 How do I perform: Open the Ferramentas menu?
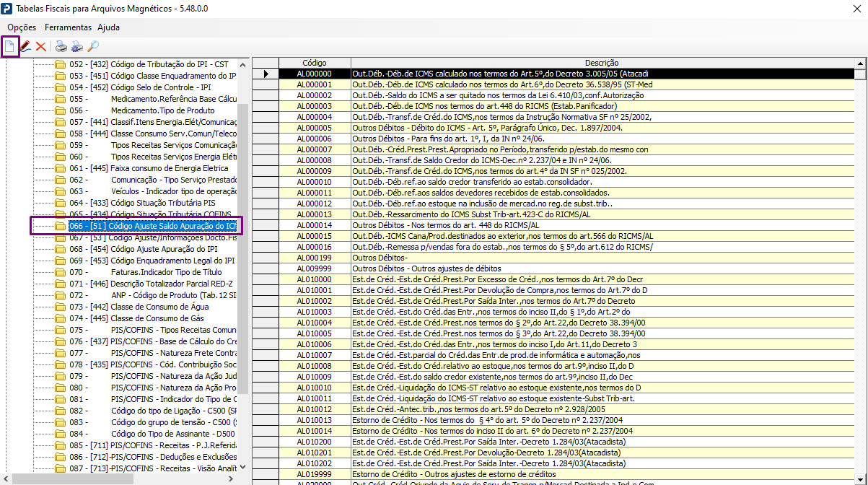(68, 27)
